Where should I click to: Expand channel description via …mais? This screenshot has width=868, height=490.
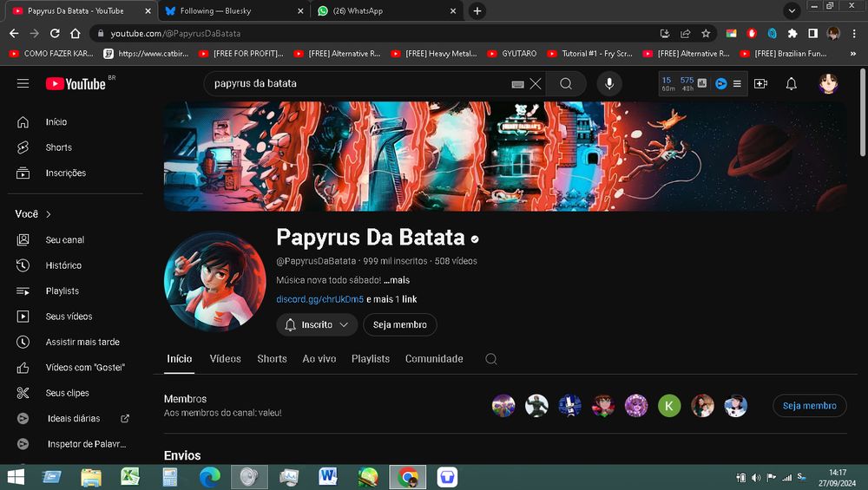[x=397, y=280]
